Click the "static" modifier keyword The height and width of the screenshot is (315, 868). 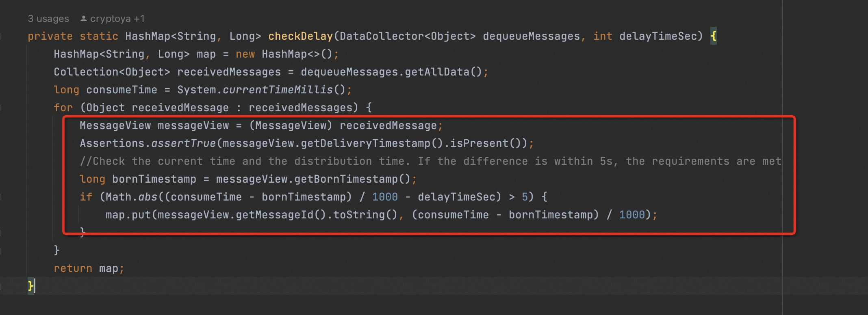pos(99,36)
